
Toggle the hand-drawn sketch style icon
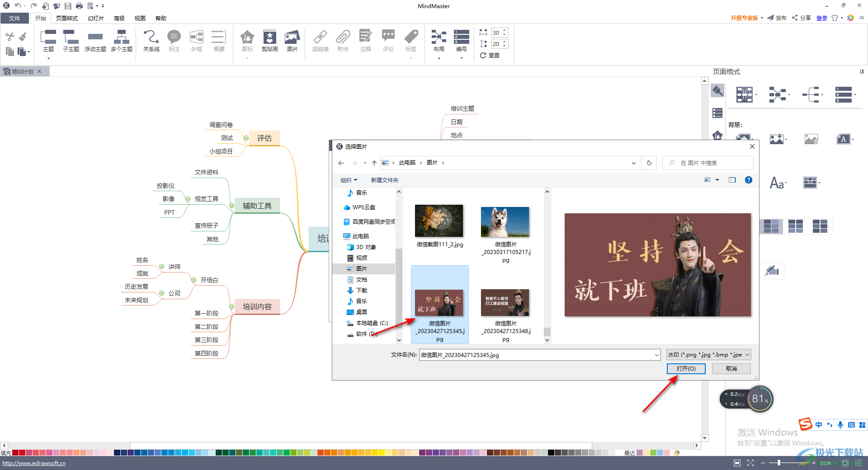(772, 271)
